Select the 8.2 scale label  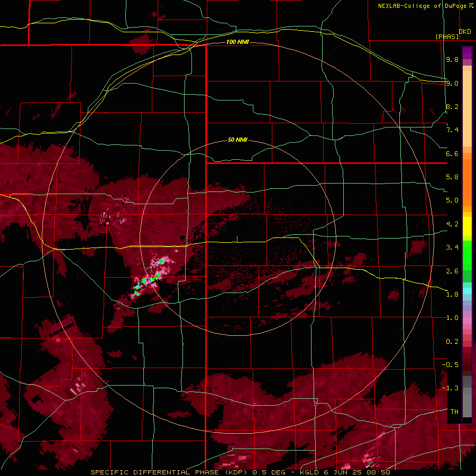pos(452,106)
